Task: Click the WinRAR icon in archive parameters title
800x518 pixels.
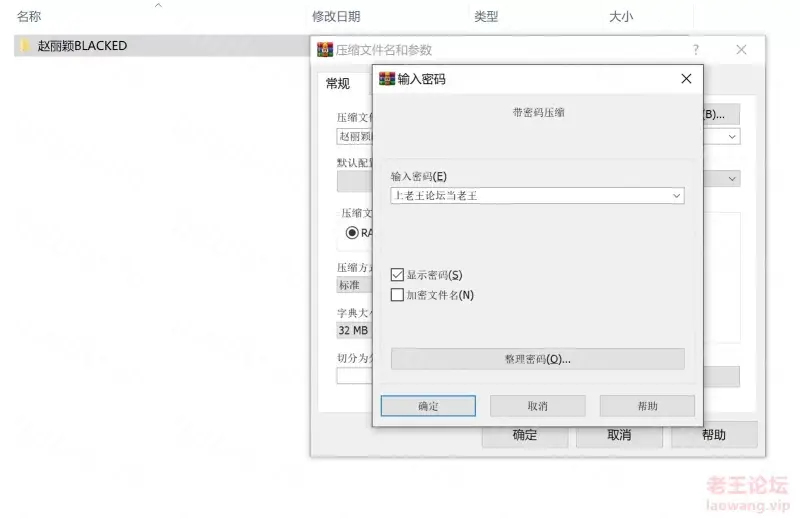Action: [x=325, y=50]
